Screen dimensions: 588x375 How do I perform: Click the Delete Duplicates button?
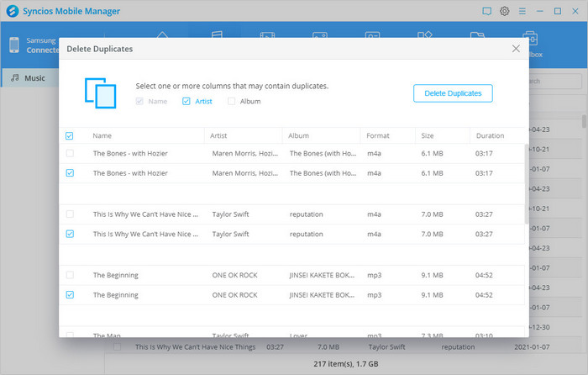tap(453, 93)
